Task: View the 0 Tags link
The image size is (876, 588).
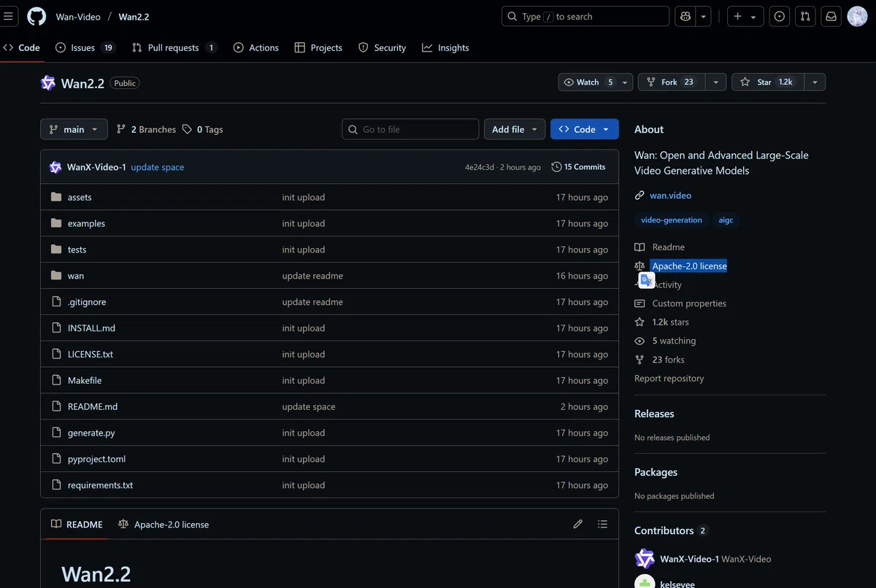Action: tap(203, 129)
